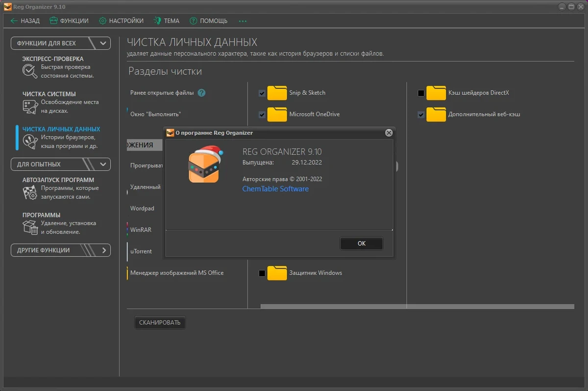
Task: Toggle the Защитник Windows checkbox
Action: [262, 273]
